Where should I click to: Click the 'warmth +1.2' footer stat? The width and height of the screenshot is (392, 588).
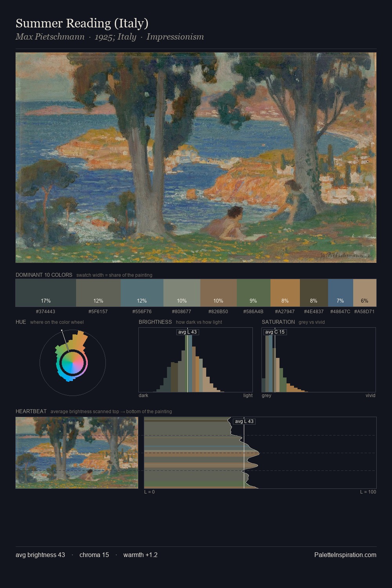[x=140, y=555]
